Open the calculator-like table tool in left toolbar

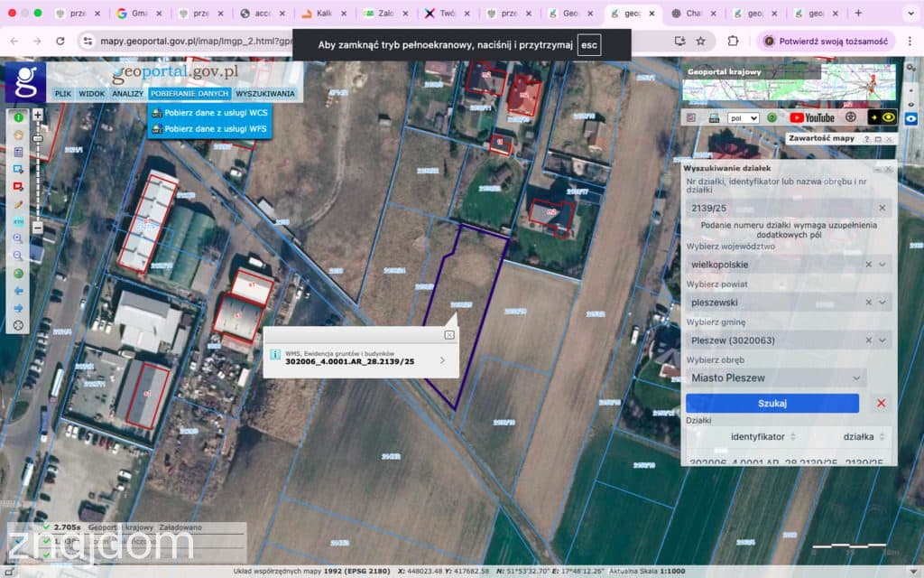[x=18, y=152]
